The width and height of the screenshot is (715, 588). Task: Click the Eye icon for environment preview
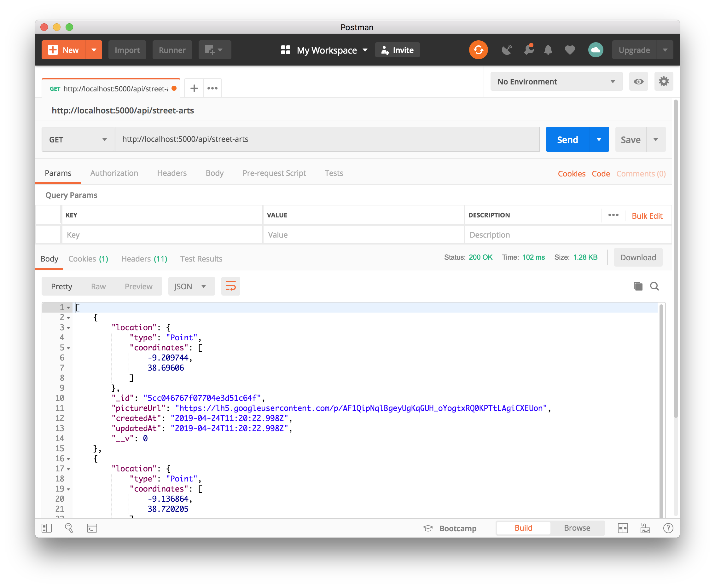click(638, 81)
